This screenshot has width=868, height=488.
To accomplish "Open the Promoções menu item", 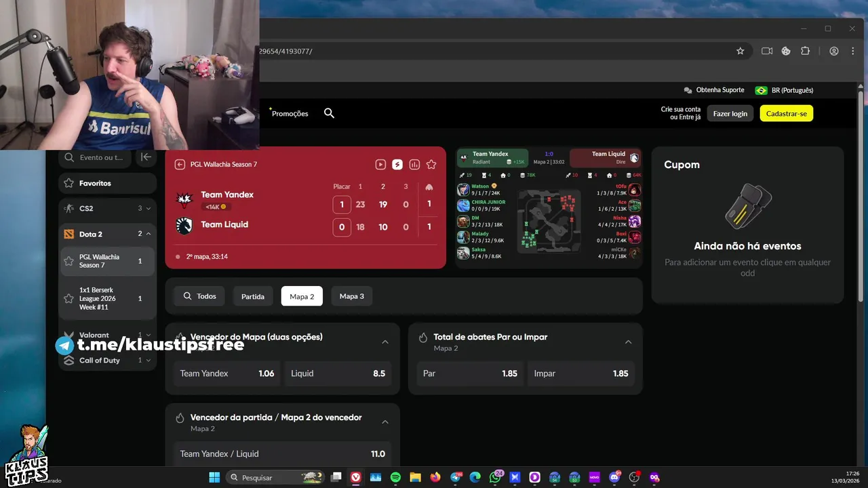I will click(x=290, y=113).
